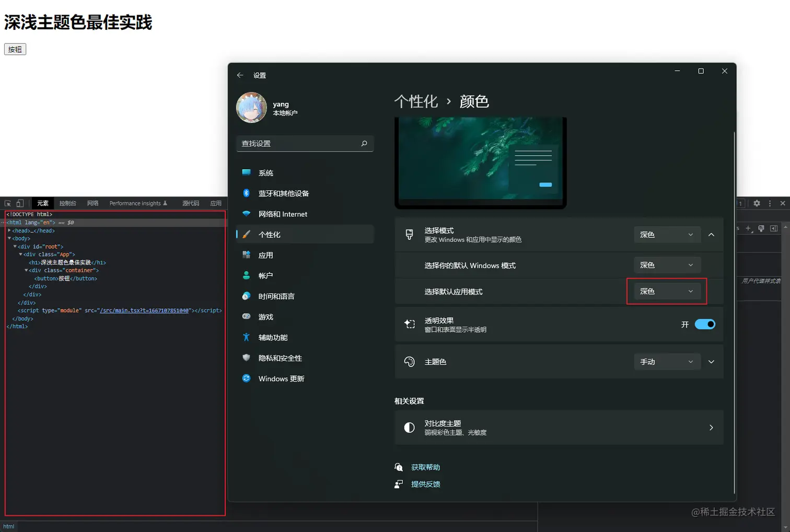Open the 选择默认应用模式 dropdown

pyautogui.click(x=667, y=291)
